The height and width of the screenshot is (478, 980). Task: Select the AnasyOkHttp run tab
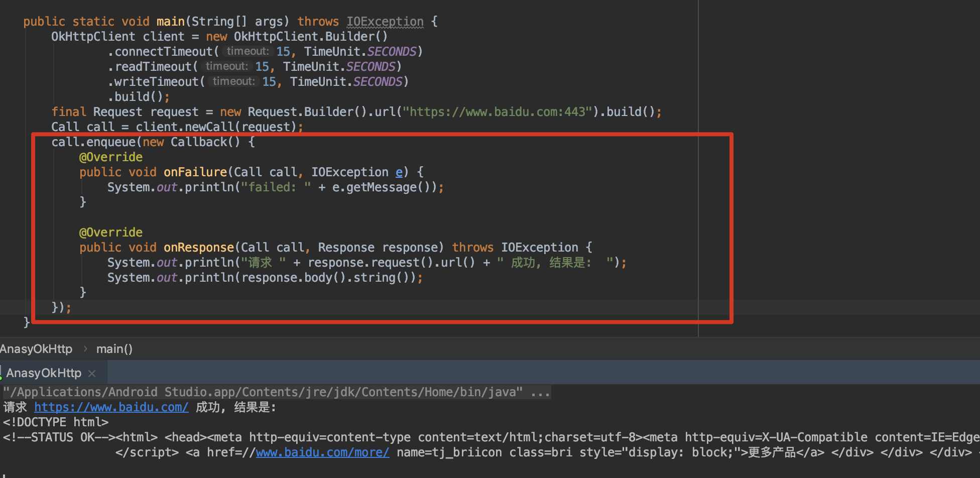click(44, 373)
